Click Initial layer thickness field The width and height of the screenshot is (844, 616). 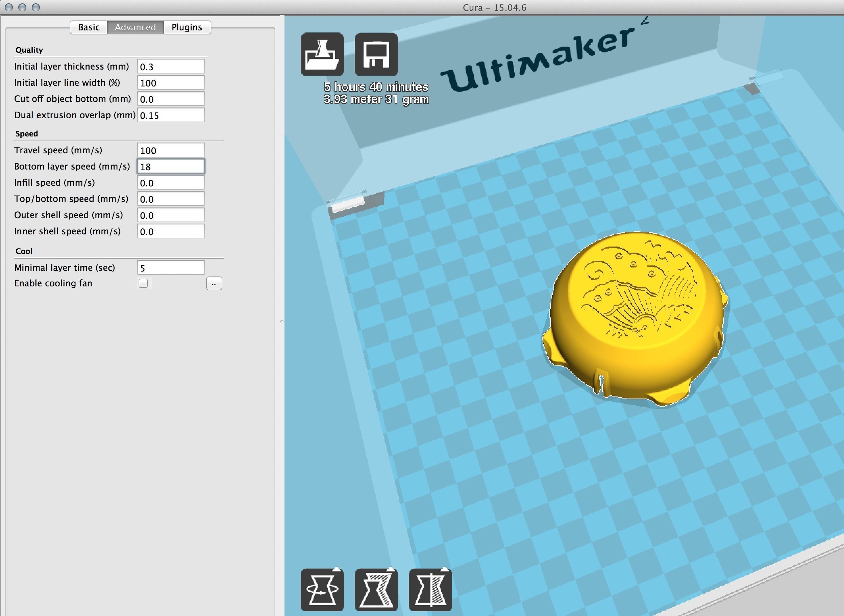pos(170,67)
